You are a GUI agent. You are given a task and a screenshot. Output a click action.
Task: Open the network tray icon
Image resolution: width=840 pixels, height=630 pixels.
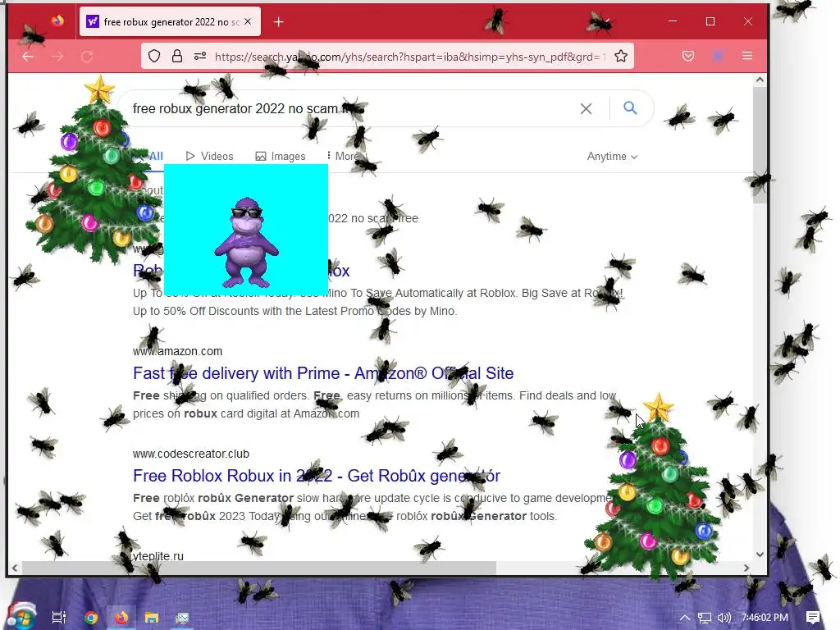(x=705, y=618)
